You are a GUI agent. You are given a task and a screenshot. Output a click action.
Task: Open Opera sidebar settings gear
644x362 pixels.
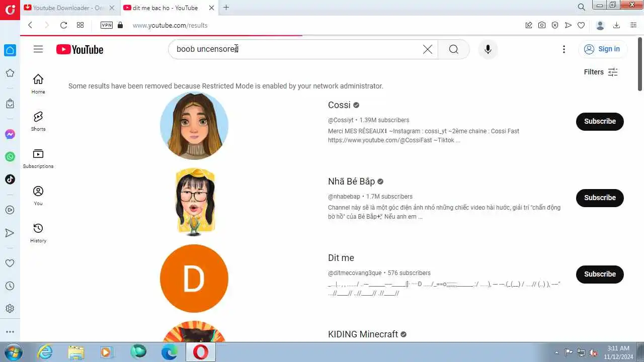pos(10,309)
